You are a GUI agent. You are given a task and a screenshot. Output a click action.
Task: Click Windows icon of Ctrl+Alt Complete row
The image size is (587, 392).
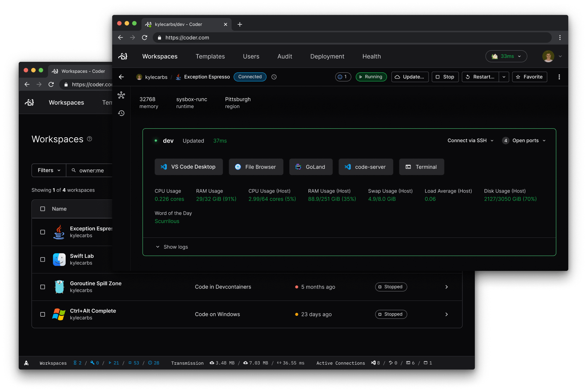[59, 314]
